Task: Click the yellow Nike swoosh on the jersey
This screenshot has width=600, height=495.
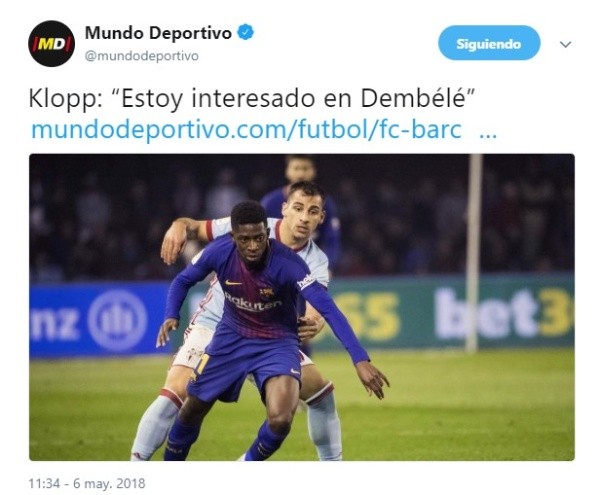Action: [233, 283]
